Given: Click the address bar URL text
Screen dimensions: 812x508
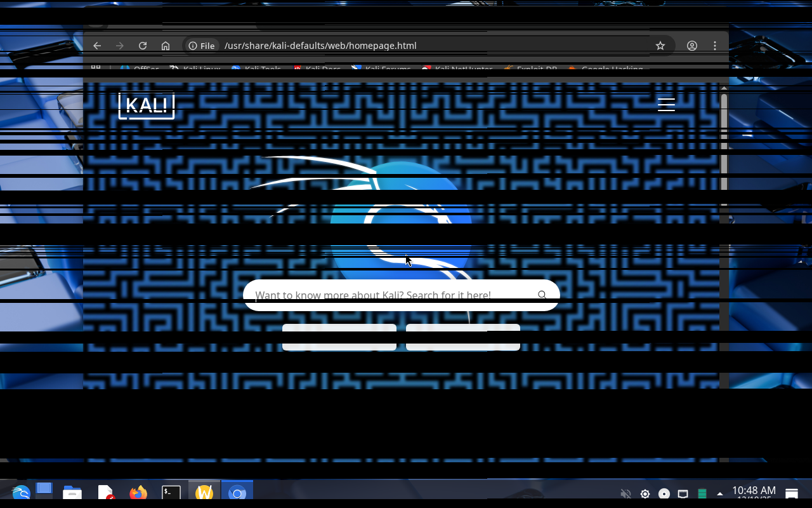Looking at the screenshot, I should (320, 46).
